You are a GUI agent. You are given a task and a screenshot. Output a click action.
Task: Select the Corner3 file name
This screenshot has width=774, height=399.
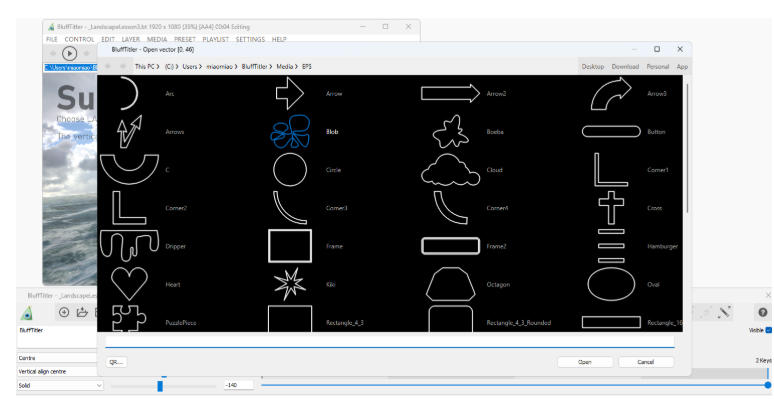tap(337, 208)
